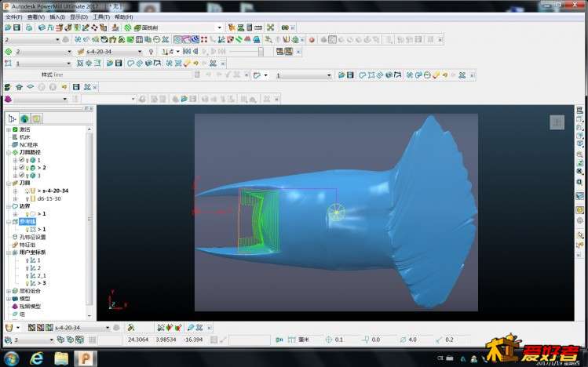Toggle light bulb of workplane 1
The height and width of the screenshot is (367, 588).
pyautogui.click(x=27, y=260)
